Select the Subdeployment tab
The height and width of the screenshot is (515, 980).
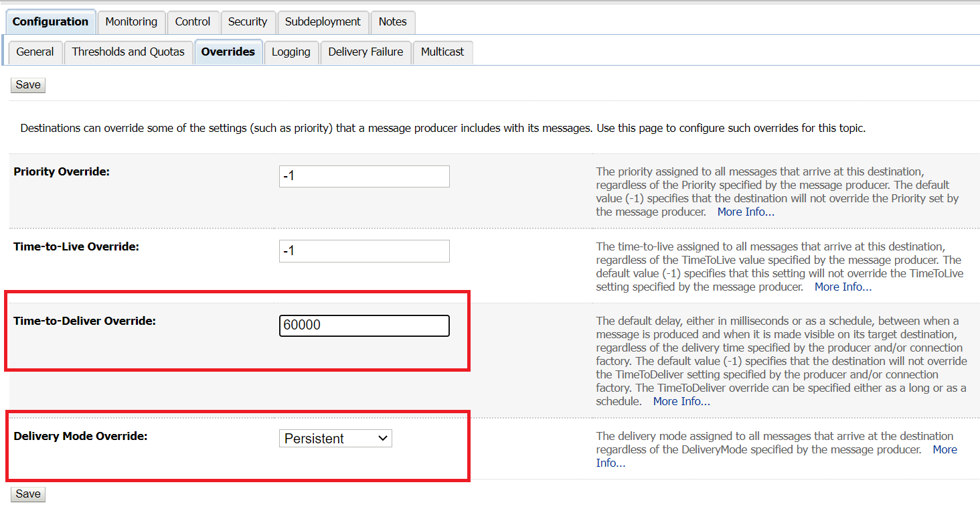tap(323, 21)
